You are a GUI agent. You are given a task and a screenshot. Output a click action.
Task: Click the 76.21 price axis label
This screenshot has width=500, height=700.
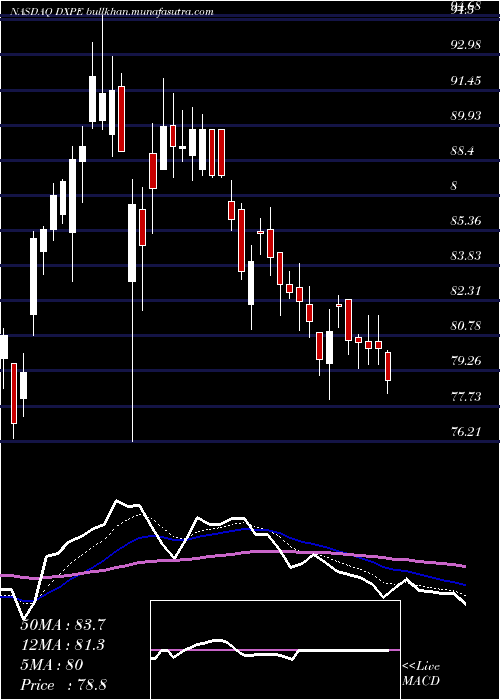coord(467,431)
